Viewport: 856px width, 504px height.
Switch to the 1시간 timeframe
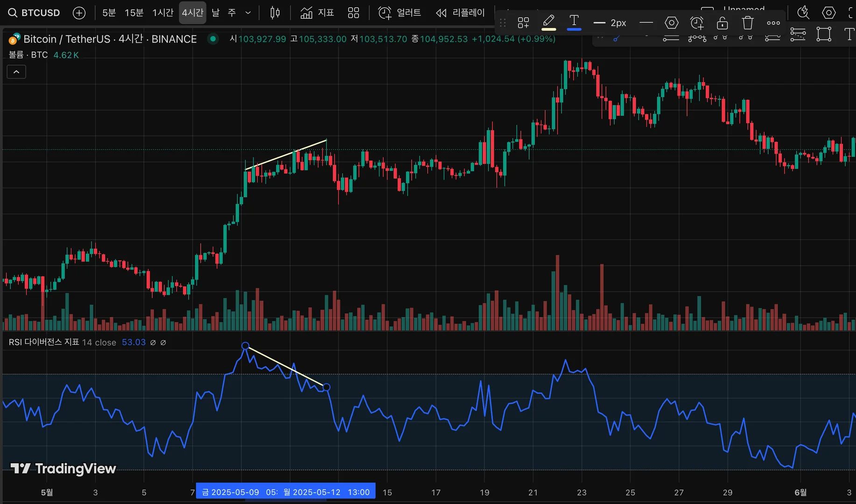162,13
